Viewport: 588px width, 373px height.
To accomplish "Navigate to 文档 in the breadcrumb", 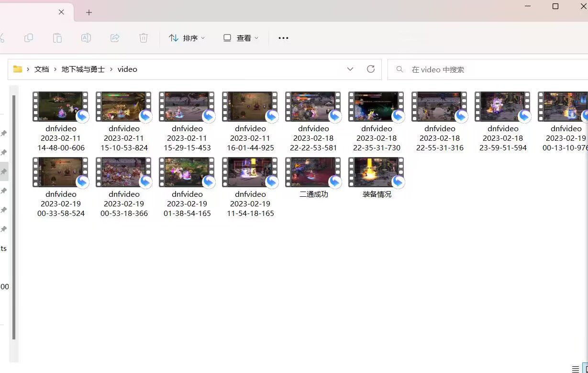I will 42,69.
